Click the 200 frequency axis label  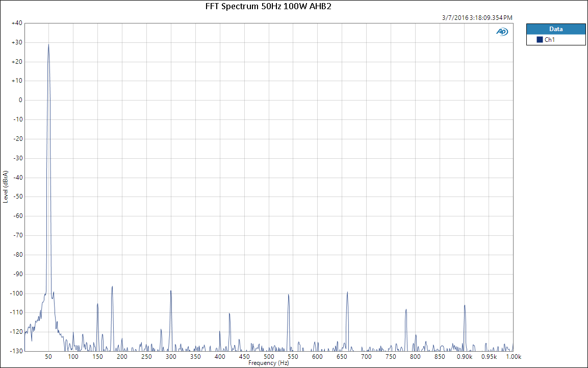tap(122, 357)
